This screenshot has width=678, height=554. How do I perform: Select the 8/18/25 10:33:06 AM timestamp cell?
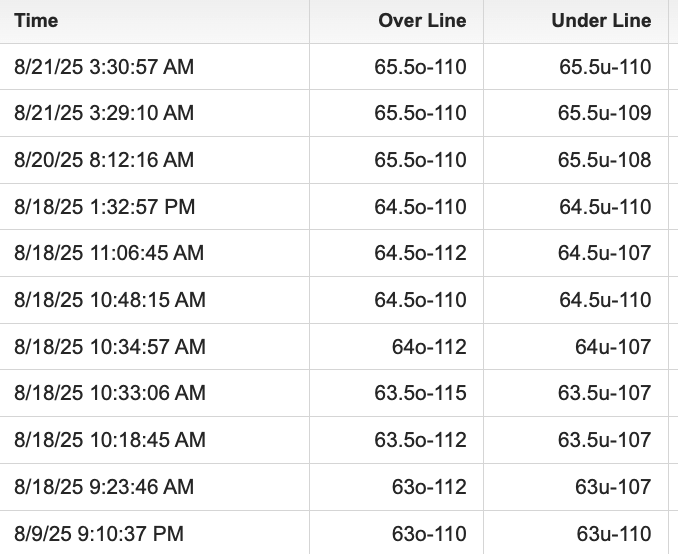pyautogui.click(x=109, y=393)
